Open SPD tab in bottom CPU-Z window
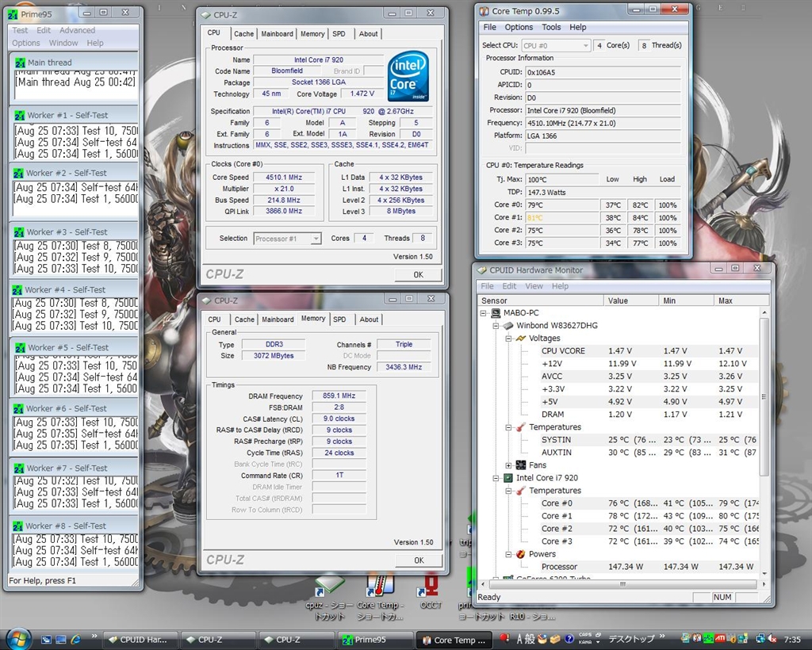Screen dimensions: 812x650 (x=339, y=319)
